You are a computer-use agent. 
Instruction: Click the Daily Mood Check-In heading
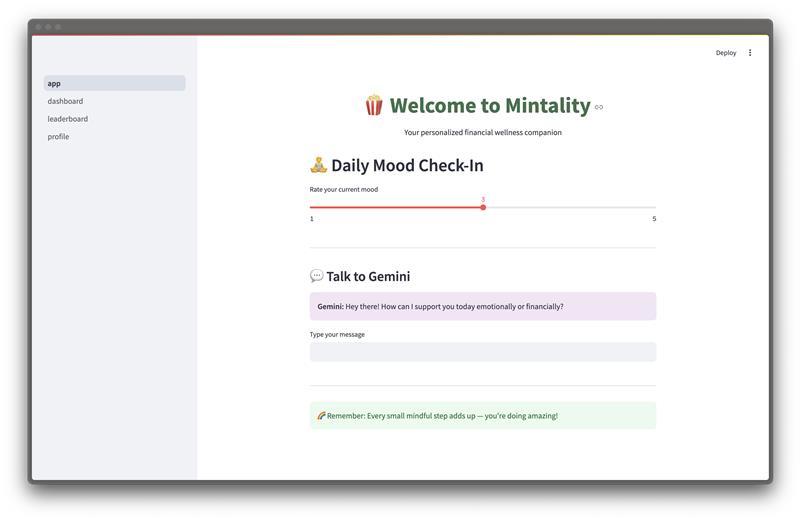[407, 165]
